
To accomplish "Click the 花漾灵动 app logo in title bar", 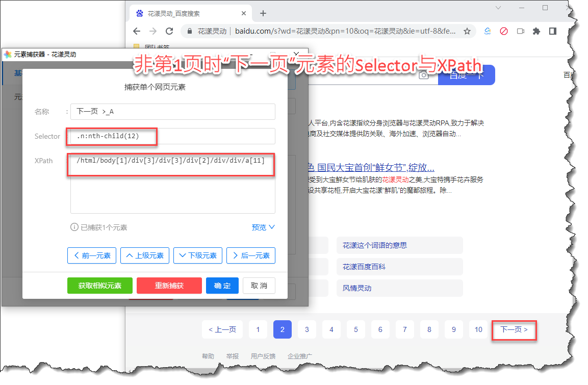I will pos(8,55).
